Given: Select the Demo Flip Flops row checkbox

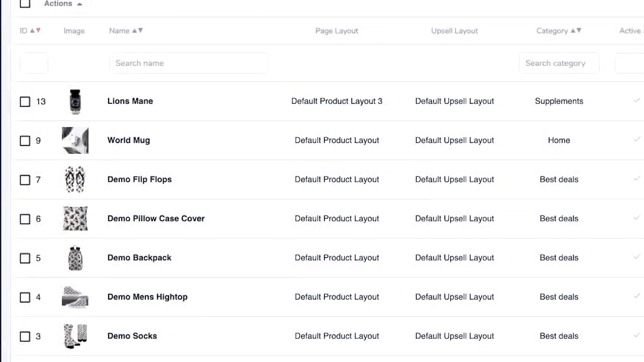Looking at the screenshot, I should pyautogui.click(x=25, y=180).
